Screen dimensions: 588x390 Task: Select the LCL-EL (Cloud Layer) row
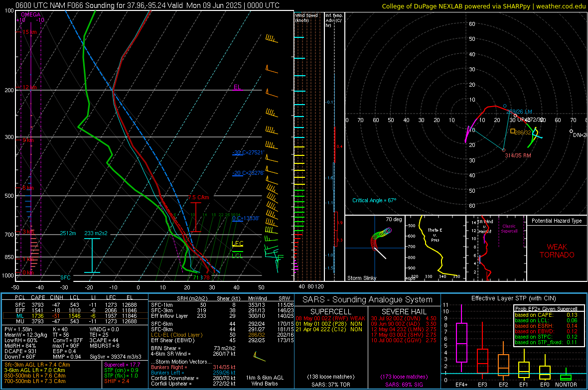coord(222,335)
